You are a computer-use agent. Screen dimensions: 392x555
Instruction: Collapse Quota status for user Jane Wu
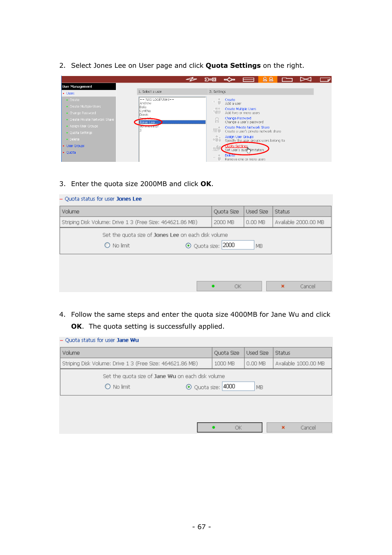(x=62, y=340)
